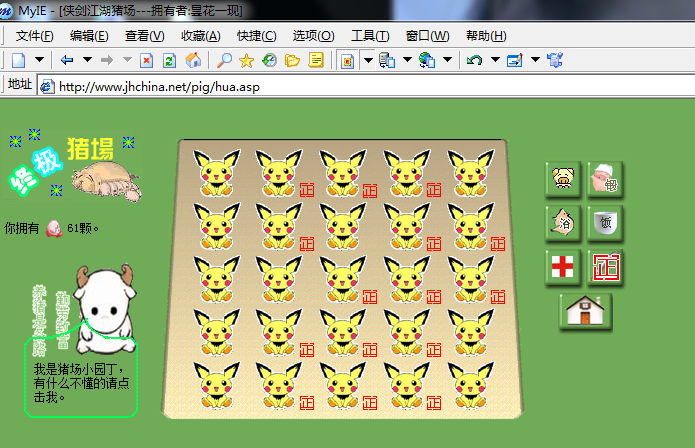Go to the browser home page icon

[193, 60]
